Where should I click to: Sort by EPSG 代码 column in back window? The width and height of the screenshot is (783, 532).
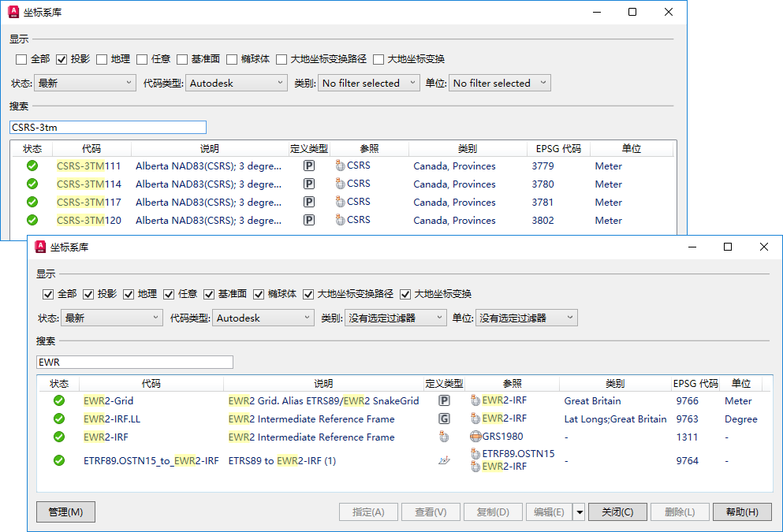558,149
